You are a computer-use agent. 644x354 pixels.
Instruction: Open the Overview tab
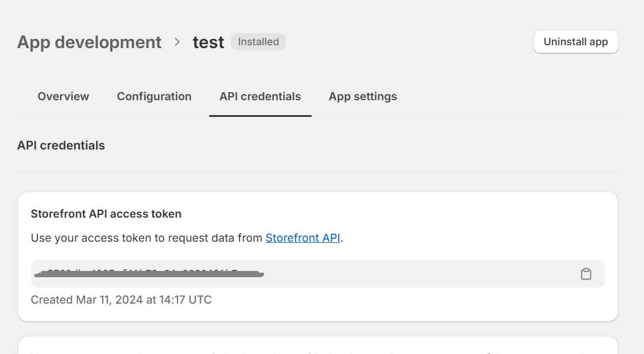pyautogui.click(x=63, y=96)
